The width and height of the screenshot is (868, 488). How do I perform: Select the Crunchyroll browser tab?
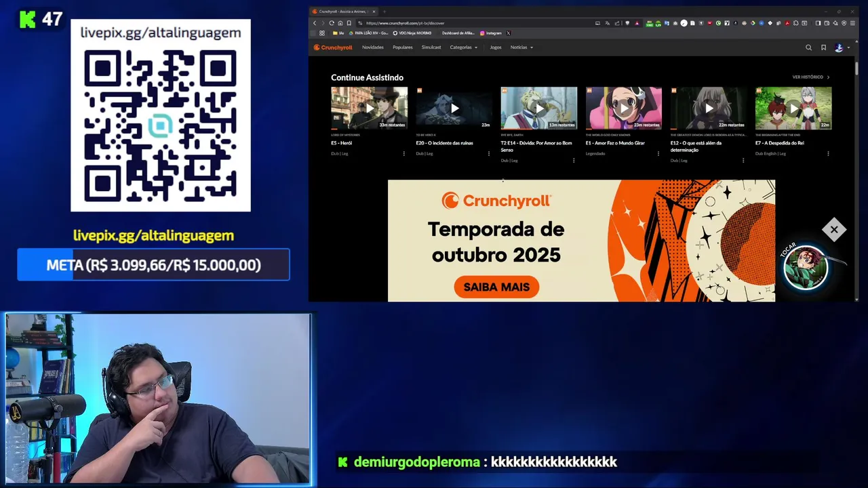pyautogui.click(x=344, y=12)
